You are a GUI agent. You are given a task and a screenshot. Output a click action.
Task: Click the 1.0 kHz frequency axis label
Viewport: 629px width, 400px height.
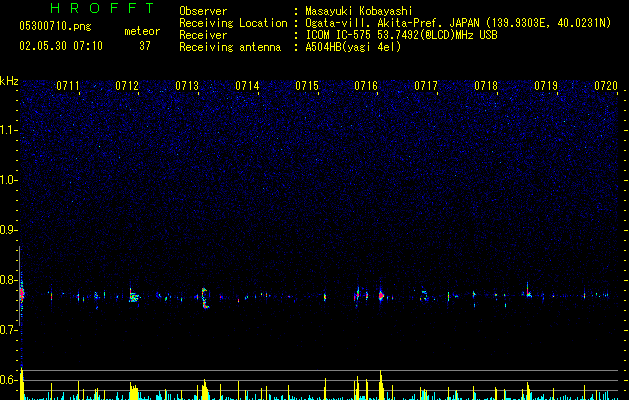click(8, 180)
